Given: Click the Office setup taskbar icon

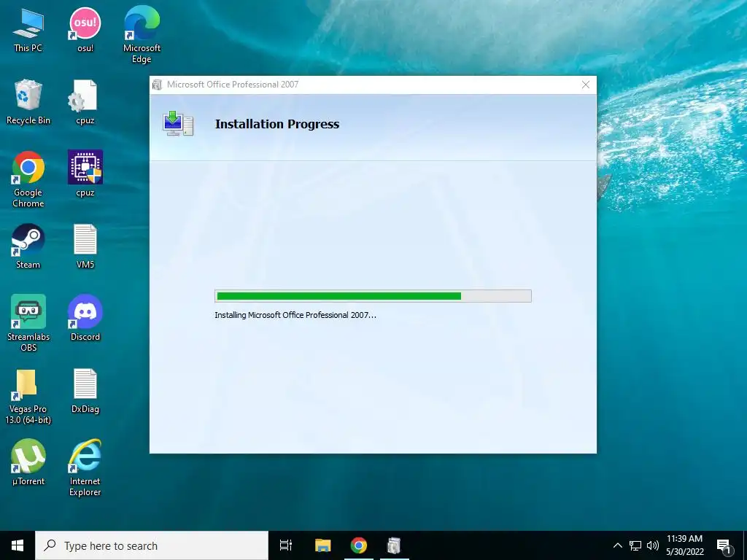Looking at the screenshot, I should point(394,545).
